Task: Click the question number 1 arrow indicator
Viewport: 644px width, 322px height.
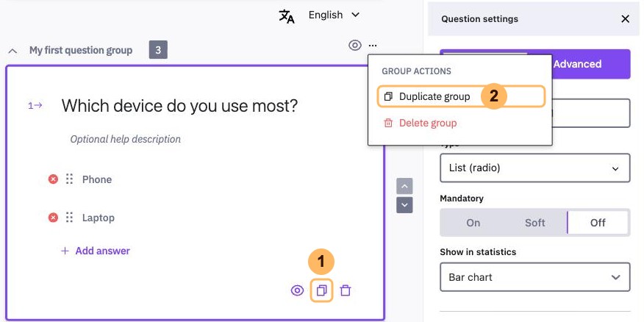Action: pos(35,106)
